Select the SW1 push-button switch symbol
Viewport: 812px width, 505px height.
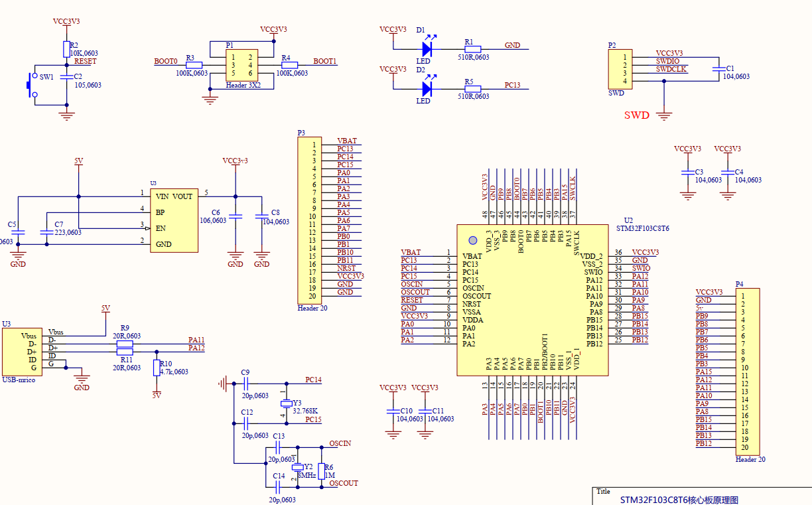point(31,85)
